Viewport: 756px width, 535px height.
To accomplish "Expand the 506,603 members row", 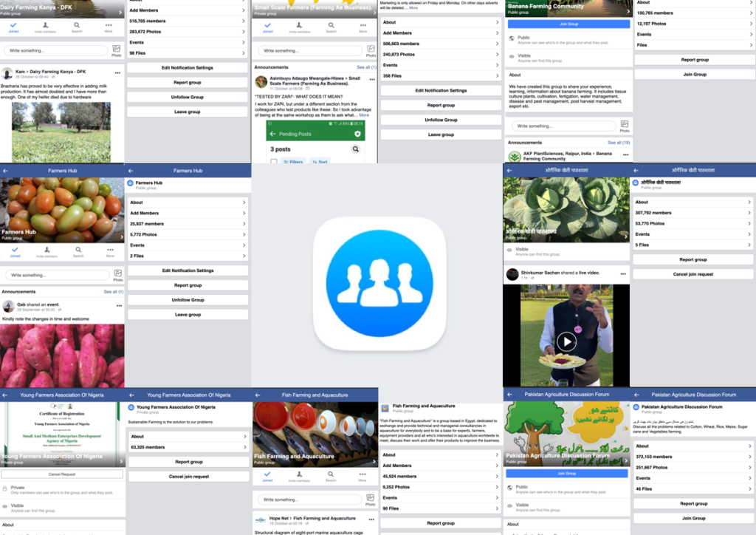I will tap(441, 44).
